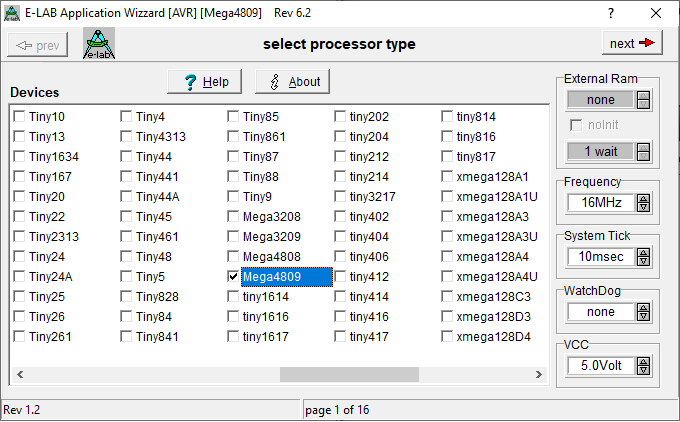
Task: Tick the tiny817 checkbox
Action: (447, 157)
